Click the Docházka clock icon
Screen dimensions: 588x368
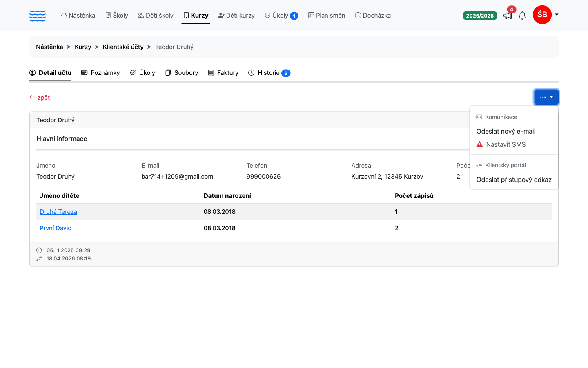pyautogui.click(x=358, y=16)
